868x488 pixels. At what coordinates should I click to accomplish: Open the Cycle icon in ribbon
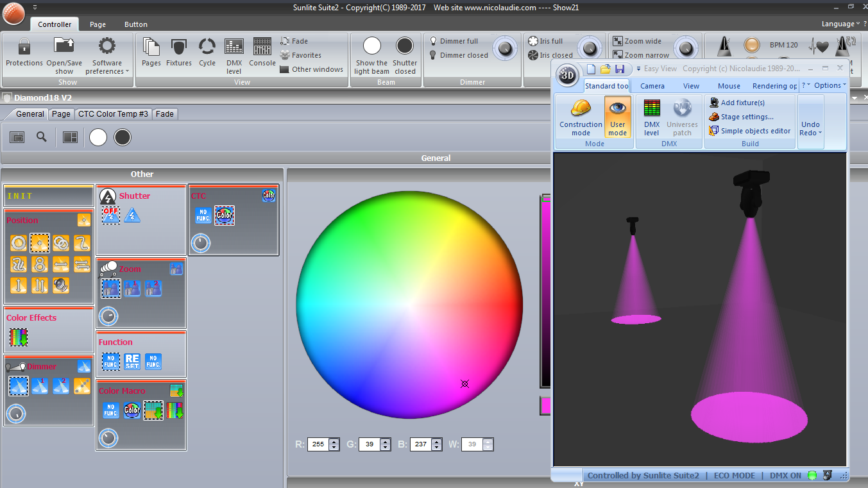coord(207,47)
